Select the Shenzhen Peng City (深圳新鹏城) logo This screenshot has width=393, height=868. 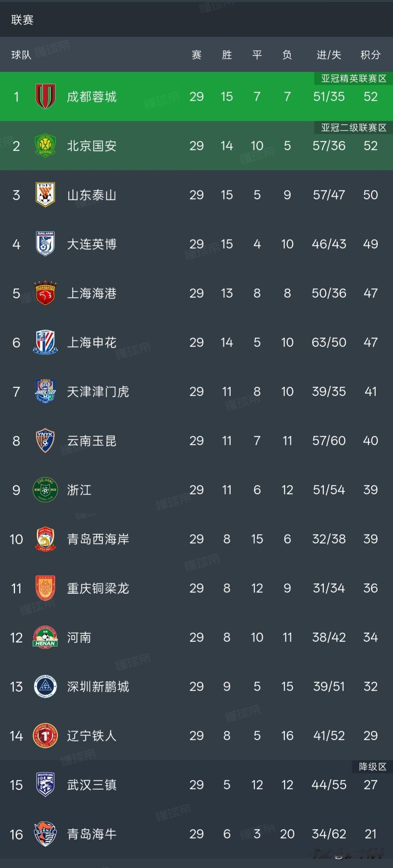45,686
